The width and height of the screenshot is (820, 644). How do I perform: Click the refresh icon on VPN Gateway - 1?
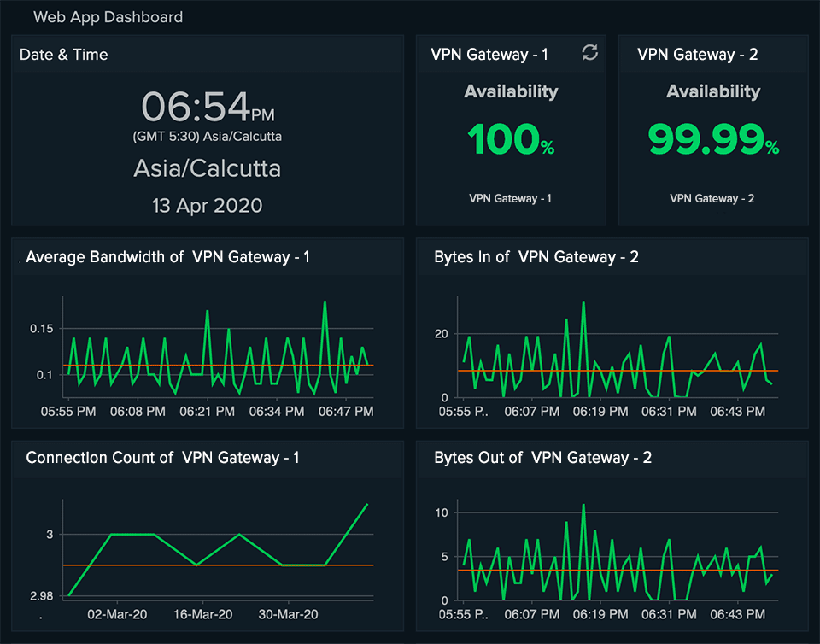[589, 53]
